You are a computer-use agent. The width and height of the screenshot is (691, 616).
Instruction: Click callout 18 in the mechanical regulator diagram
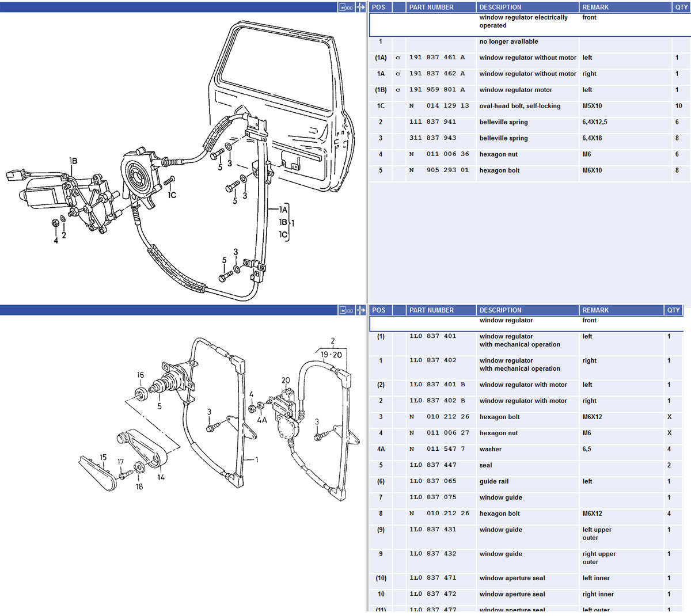[x=139, y=486]
